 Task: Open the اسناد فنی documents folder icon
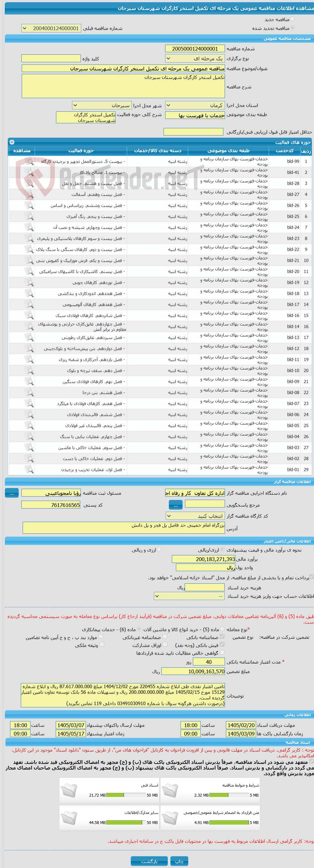click(69, 790)
